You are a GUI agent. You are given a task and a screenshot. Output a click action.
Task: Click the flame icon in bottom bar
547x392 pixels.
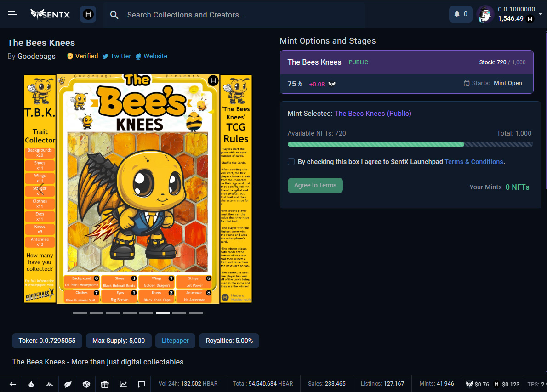pyautogui.click(x=31, y=384)
